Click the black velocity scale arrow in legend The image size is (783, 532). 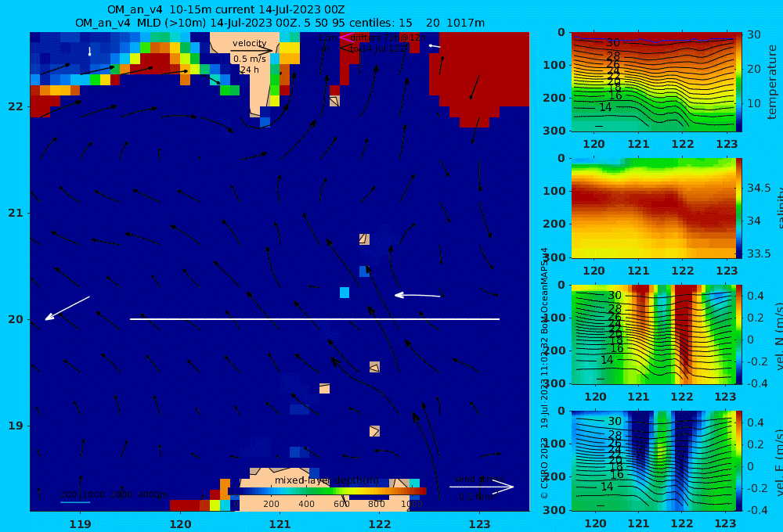point(251,50)
